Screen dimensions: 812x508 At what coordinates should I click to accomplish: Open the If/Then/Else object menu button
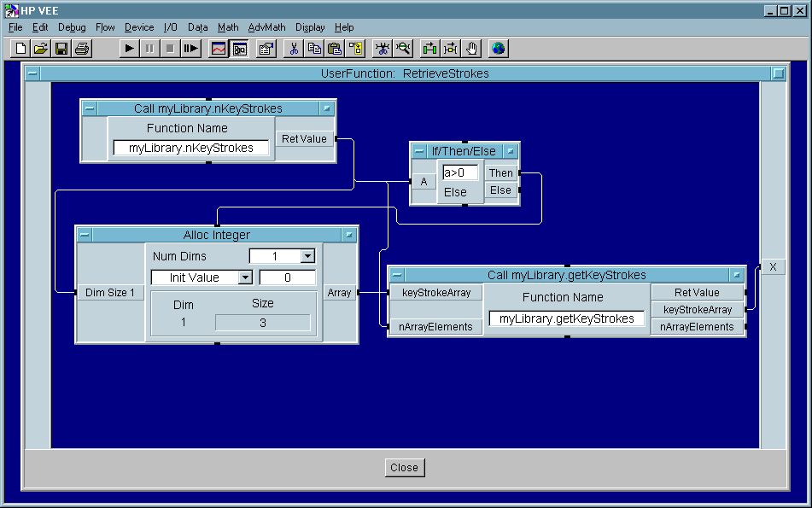tap(510, 151)
